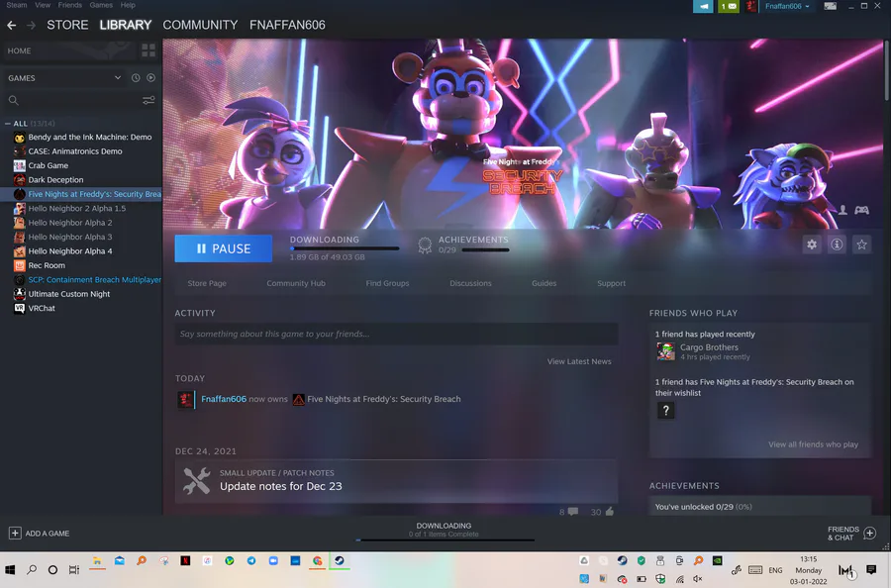Open the FNAFFAN606 profile tab
Viewport: 891px width, 588px height.
[x=287, y=25]
